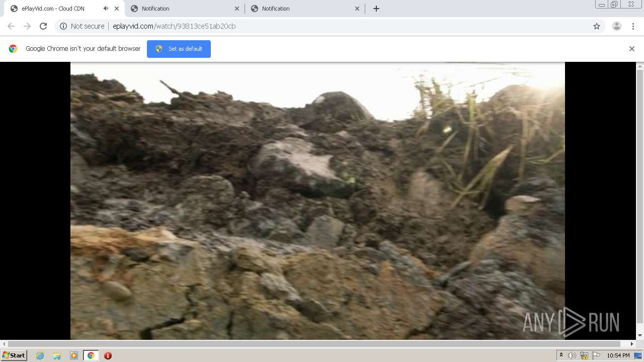Open Action Center flag icon
This screenshot has height=362, width=644.
[x=596, y=355]
